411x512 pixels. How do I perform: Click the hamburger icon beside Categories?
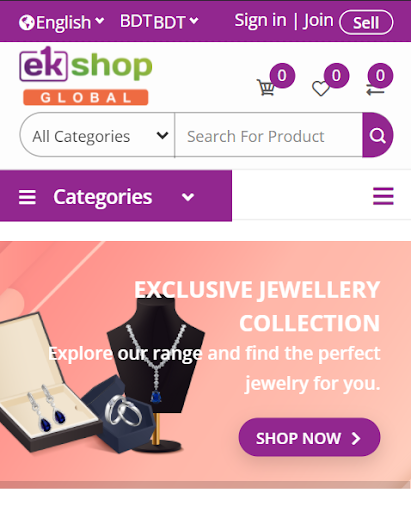27,197
